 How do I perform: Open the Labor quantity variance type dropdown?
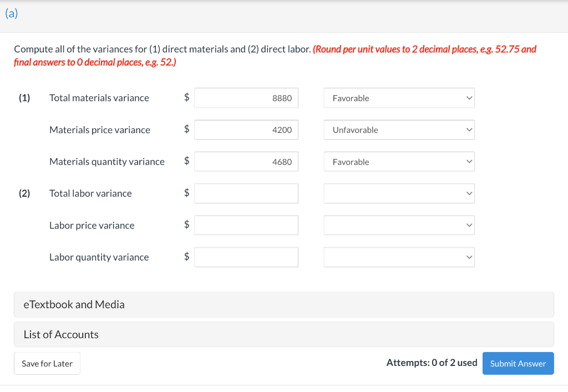click(x=399, y=257)
